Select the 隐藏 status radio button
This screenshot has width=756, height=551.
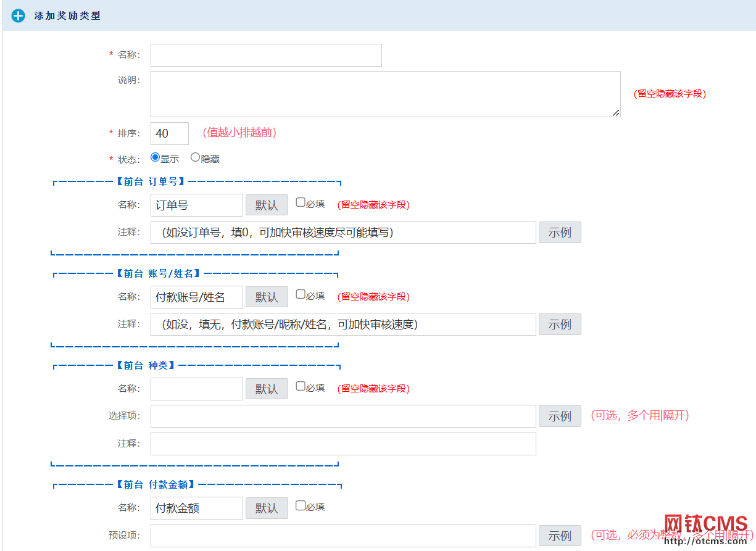[195, 157]
